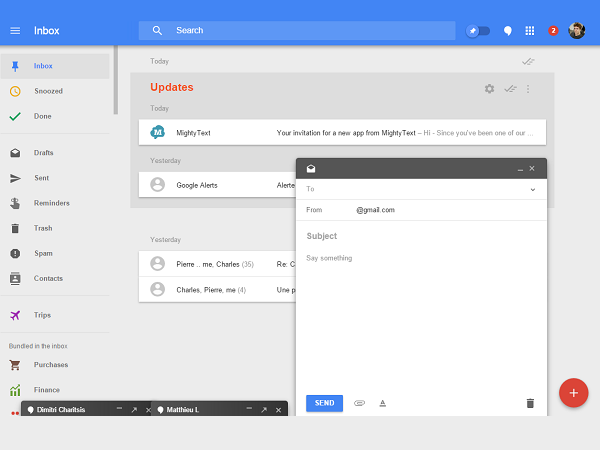The image size is (600, 450).
Task: Minimize the Matthieu L chat
Action: (x=249, y=409)
